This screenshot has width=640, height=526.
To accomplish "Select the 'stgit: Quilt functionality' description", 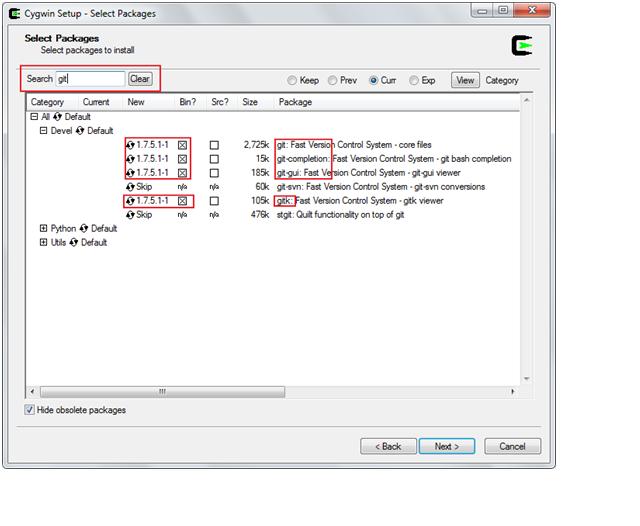I will [x=340, y=215].
